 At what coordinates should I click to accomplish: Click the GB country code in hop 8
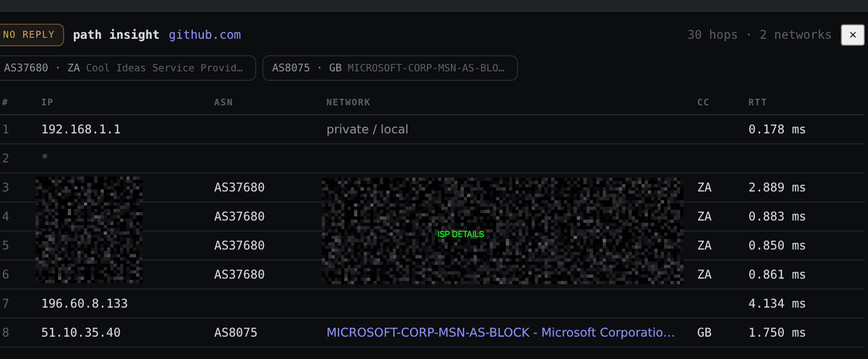[x=704, y=332]
